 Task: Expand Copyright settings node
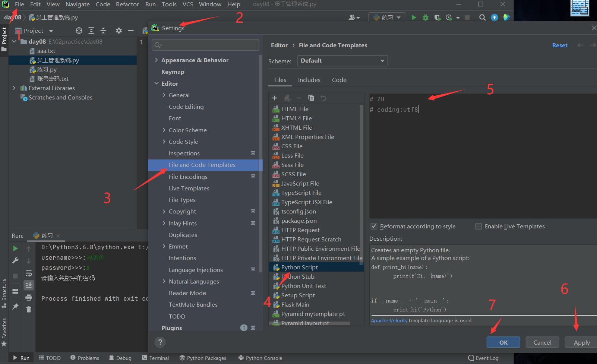point(164,211)
